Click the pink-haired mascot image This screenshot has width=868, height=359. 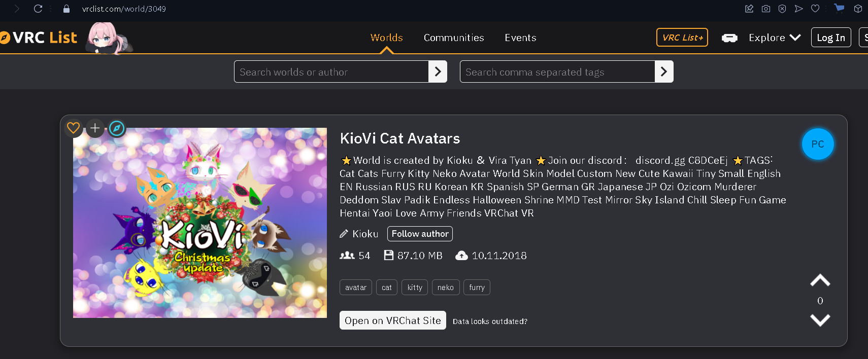pos(109,38)
